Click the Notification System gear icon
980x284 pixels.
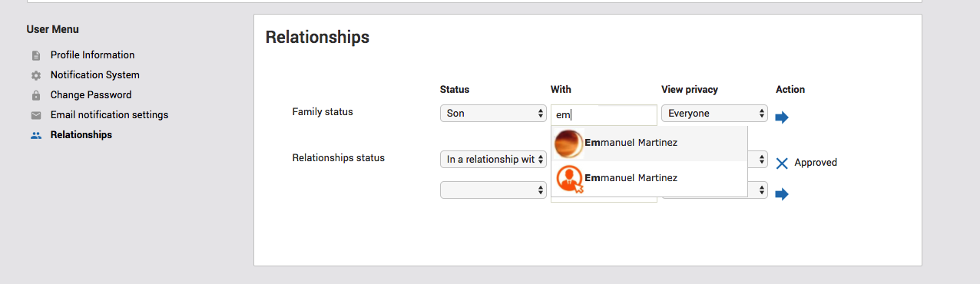point(36,75)
